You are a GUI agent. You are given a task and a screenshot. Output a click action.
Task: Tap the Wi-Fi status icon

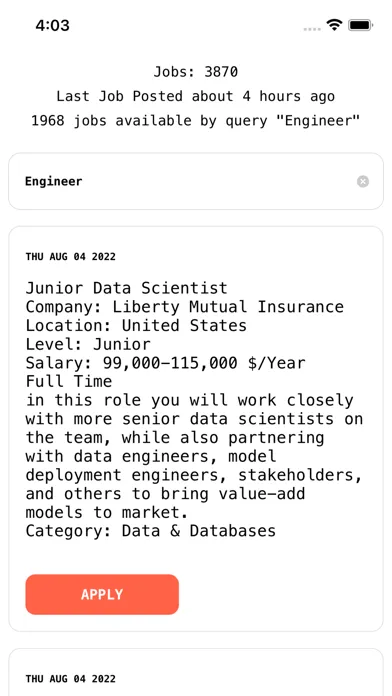334,25
